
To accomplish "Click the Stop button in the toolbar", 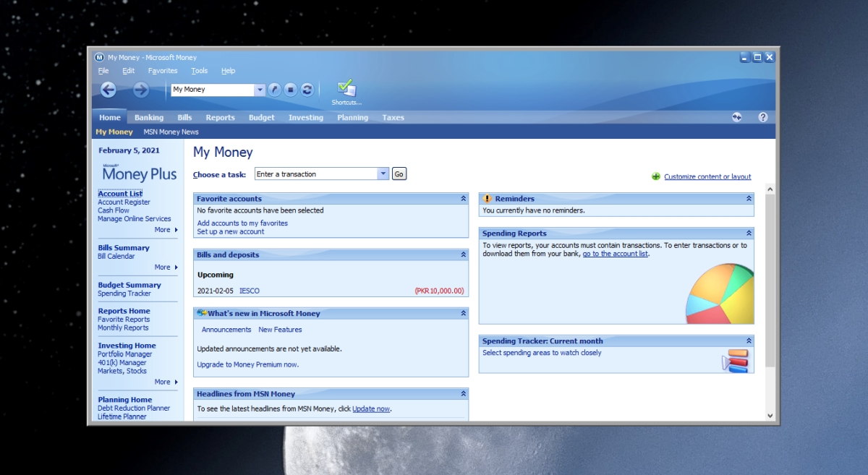I will [x=291, y=90].
